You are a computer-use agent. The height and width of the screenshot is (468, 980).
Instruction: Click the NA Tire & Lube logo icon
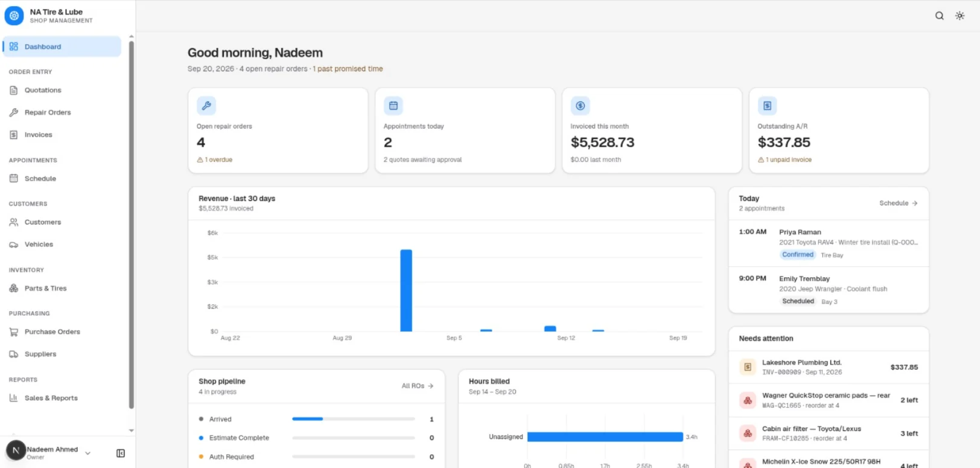(x=14, y=16)
